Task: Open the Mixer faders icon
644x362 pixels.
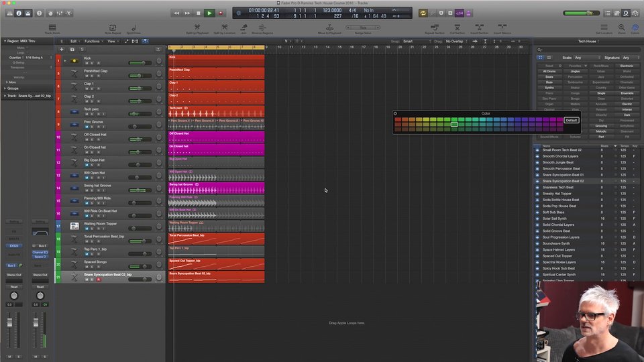Action: (60, 13)
